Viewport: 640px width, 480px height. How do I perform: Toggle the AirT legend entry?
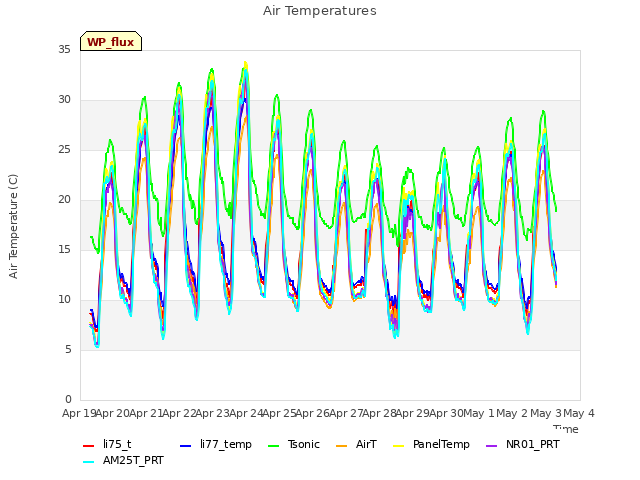point(356,444)
